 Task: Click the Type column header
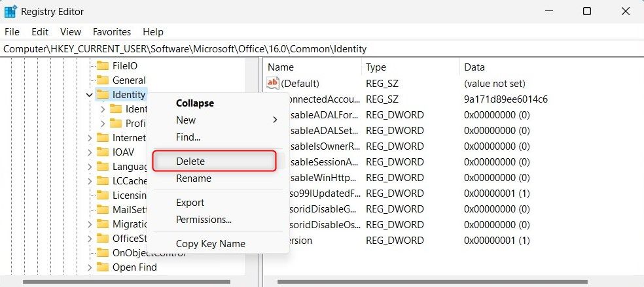(376, 67)
